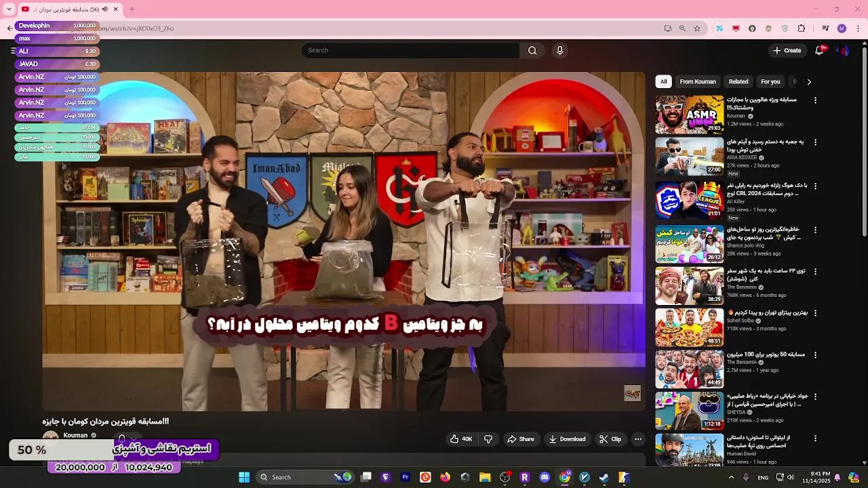The height and width of the screenshot is (488, 868).
Task: Click the channel watermark on the video
Action: (632, 393)
